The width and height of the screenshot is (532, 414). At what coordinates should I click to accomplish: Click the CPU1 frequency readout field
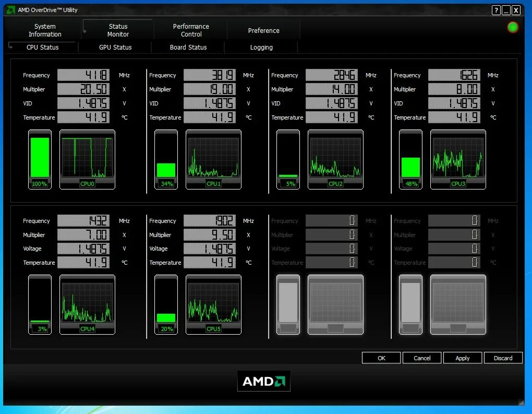pos(210,75)
